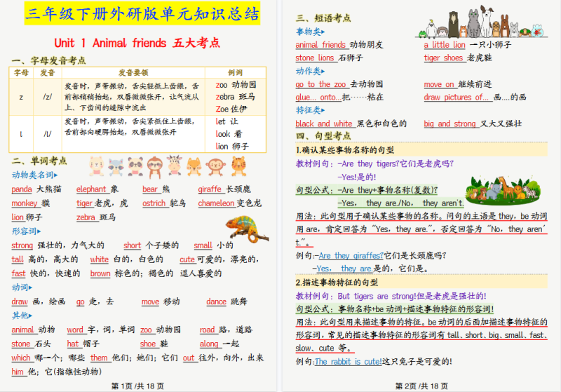Click the phrase 'a little lion'

tap(445, 45)
